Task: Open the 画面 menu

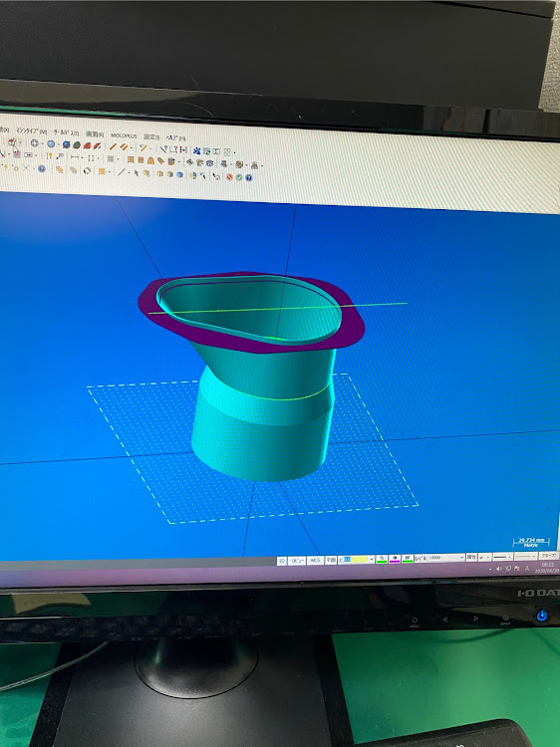Action: tap(95, 134)
